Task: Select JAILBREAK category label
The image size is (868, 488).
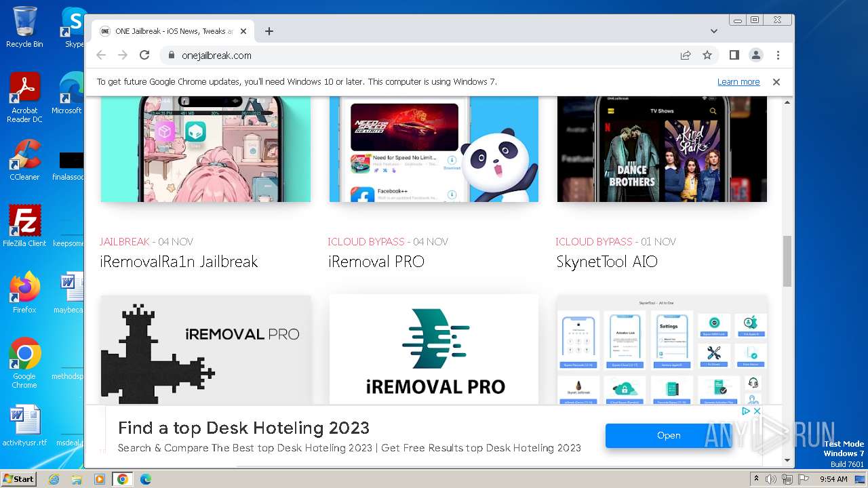Action: click(125, 241)
